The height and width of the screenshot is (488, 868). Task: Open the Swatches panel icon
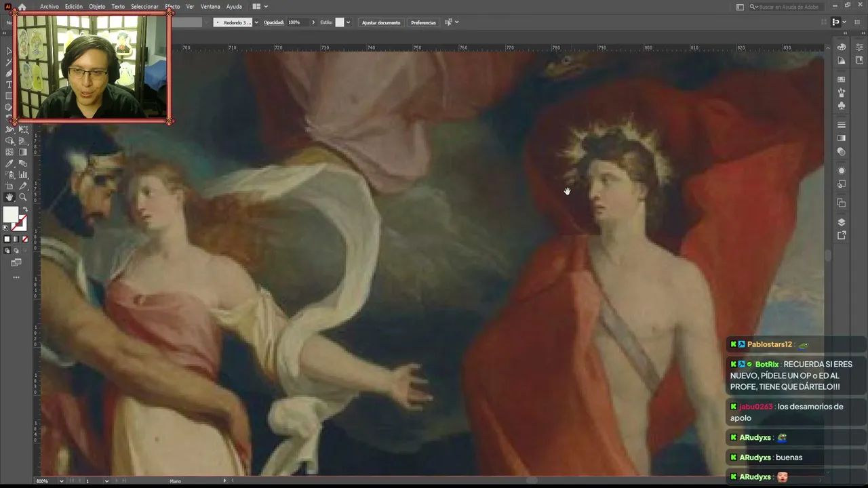842,79
